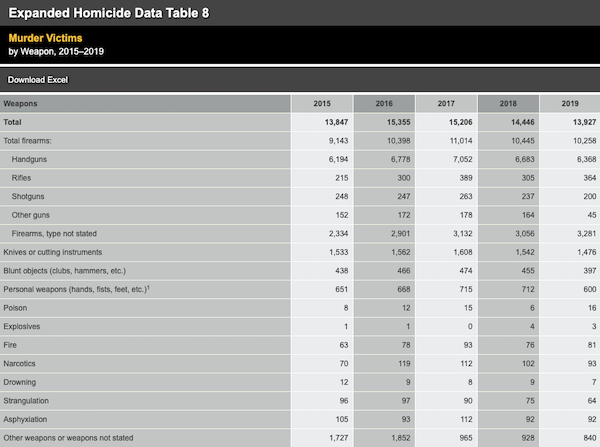This screenshot has width=600, height=447.
Task: Select the 2018 column header
Action: pyautogui.click(x=508, y=103)
